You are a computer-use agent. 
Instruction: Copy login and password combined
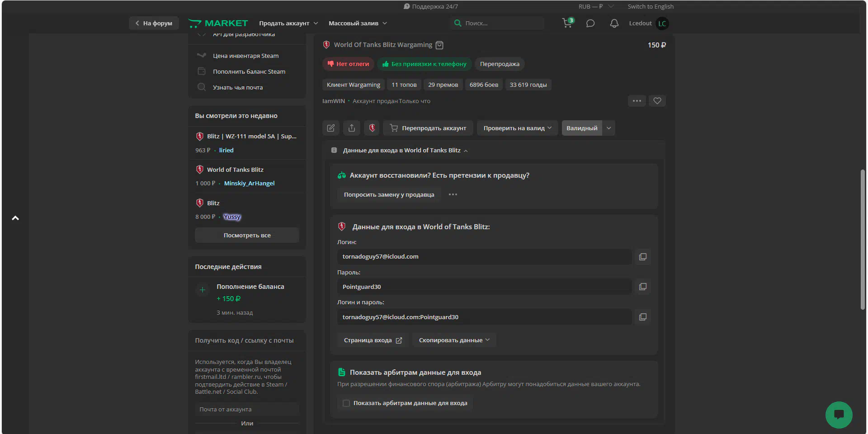coord(643,317)
